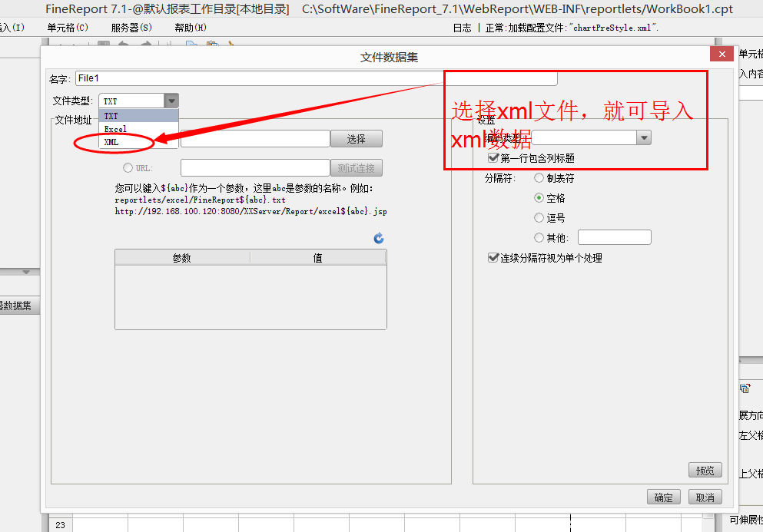Viewport: 763px width, 532px height.
Task: Open the 文件类型 dropdown arrow
Action: pyautogui.click(x=171, y=101)
